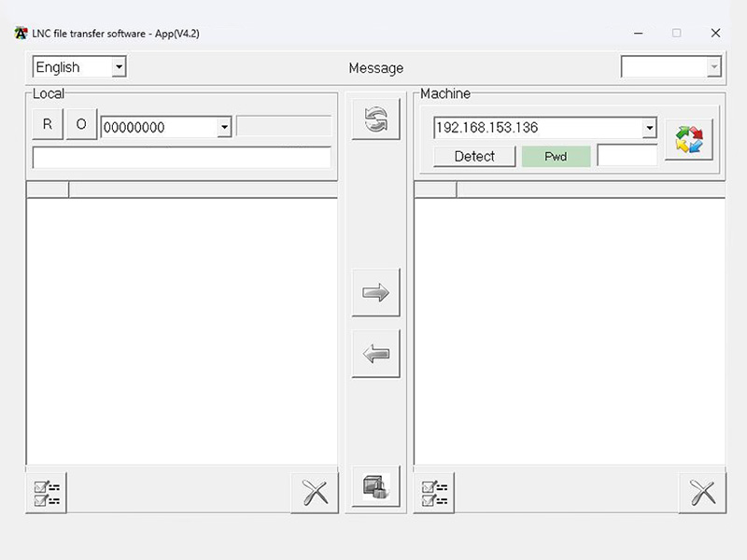Click the password input field beside Pwd

pos(626,157)
